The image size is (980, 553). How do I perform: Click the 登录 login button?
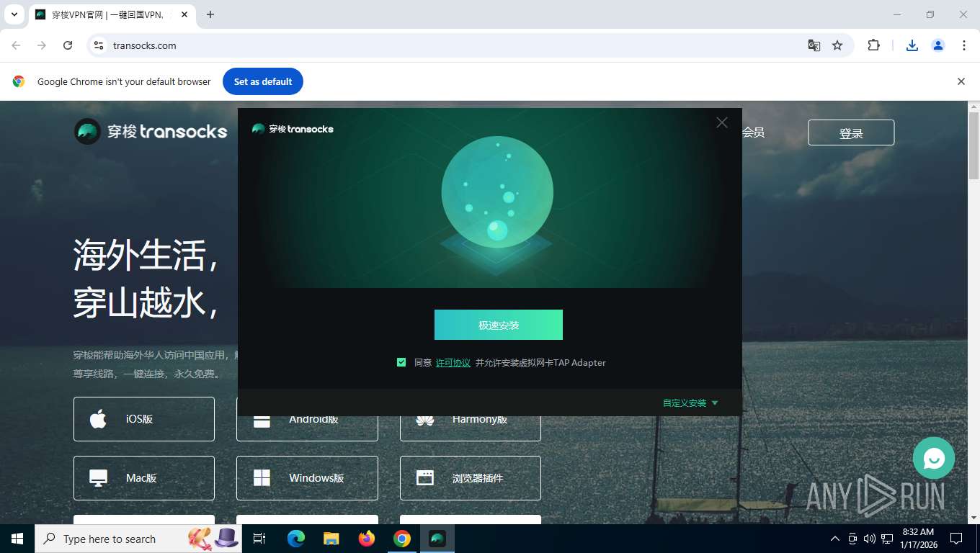(x=851, y=132)
